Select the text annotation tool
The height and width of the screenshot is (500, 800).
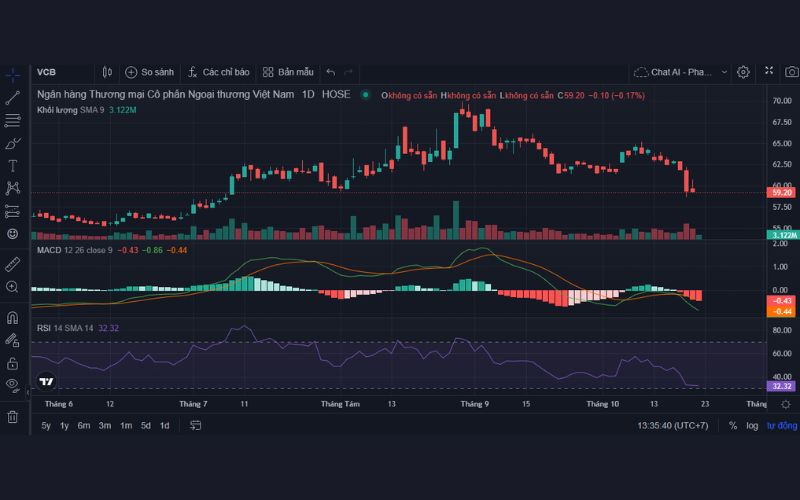[x=13, y=165]
